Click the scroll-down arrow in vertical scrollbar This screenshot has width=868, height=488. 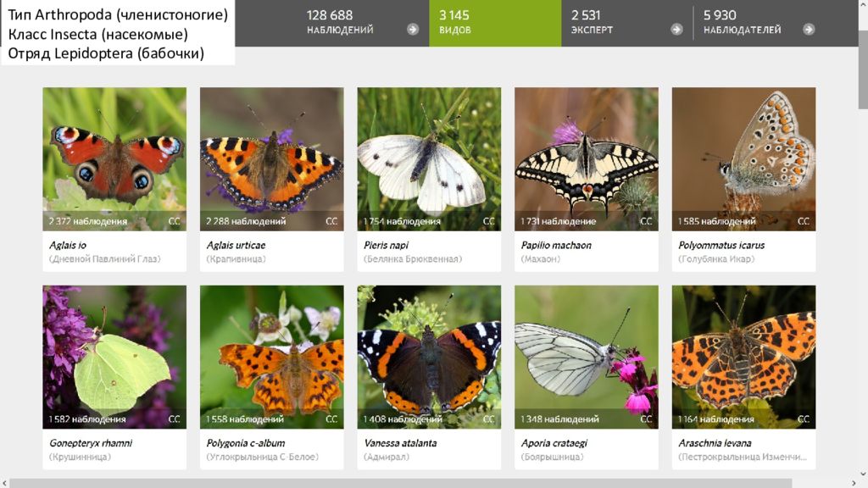pos(863,474)
